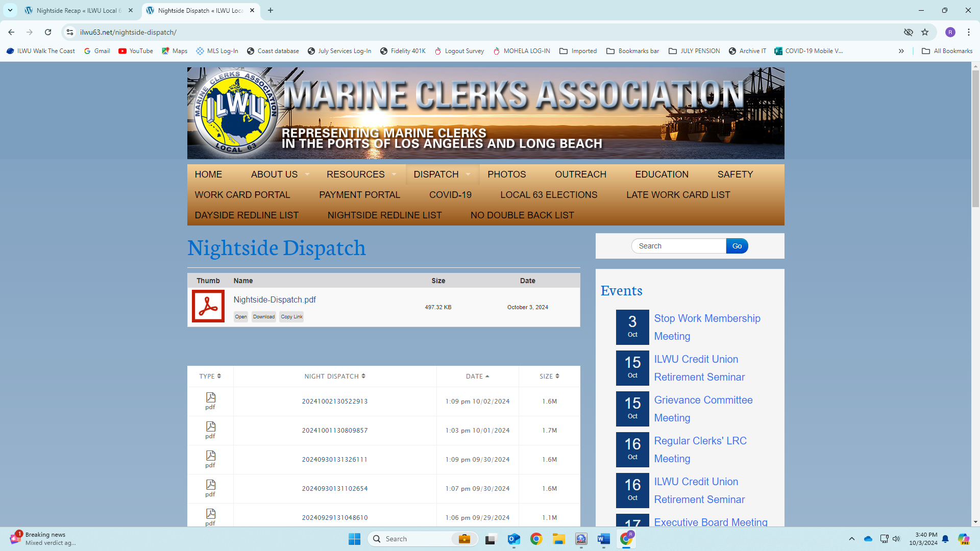The width and height of the screenshot is (980, 551).
Task: Bookmark this page with the star icon
Action: click(925, 32)
